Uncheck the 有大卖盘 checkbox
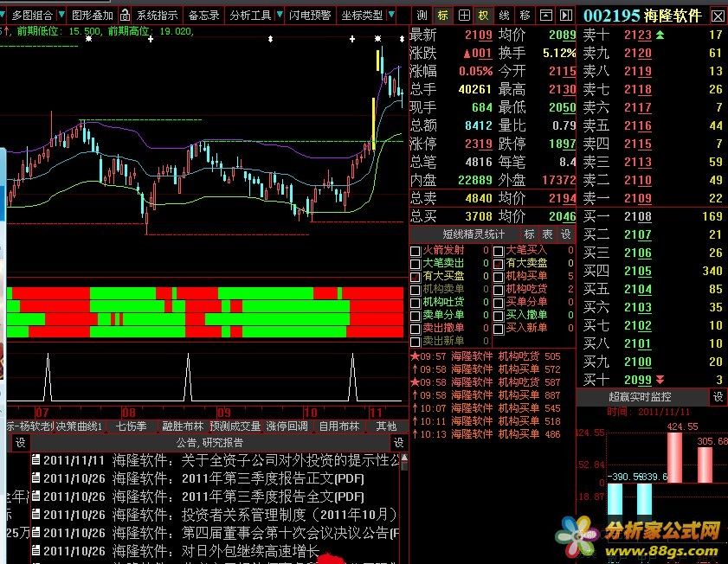Viewport: 728px width, 564px height. [x=499, y=264]
